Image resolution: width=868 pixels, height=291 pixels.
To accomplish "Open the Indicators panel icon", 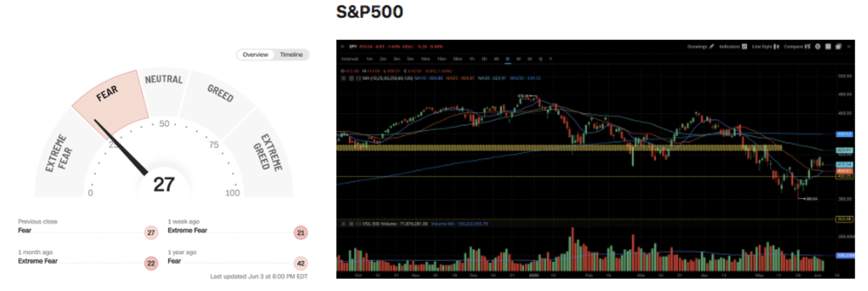I will [744, 46].
